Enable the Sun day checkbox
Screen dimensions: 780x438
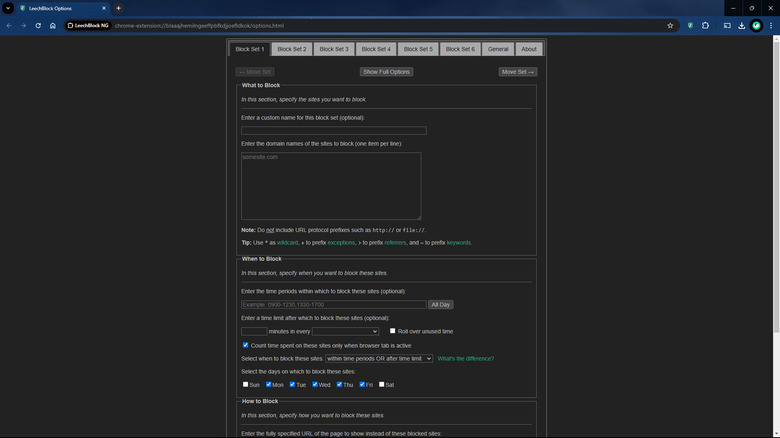pyautogui.click(x=246, y=384)
